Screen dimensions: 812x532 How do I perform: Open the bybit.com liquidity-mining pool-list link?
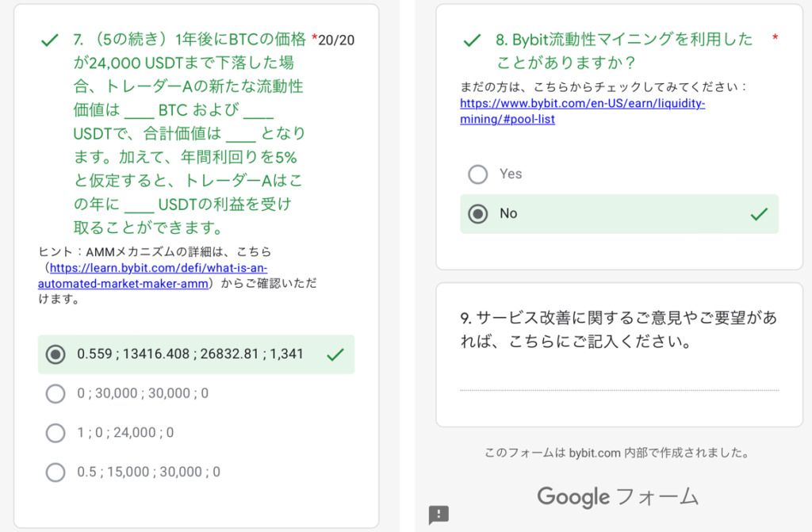(x=583, y=111)
